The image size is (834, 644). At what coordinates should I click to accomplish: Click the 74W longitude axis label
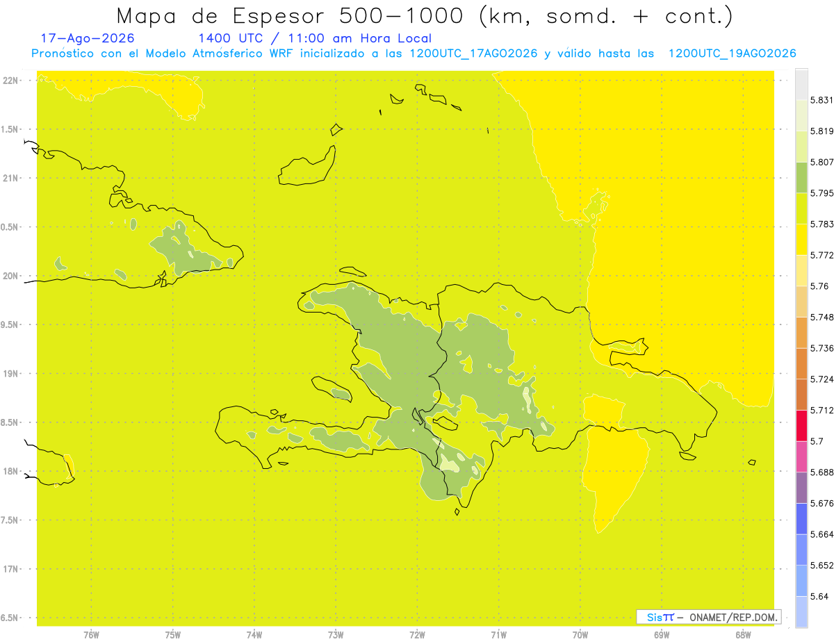254,634
